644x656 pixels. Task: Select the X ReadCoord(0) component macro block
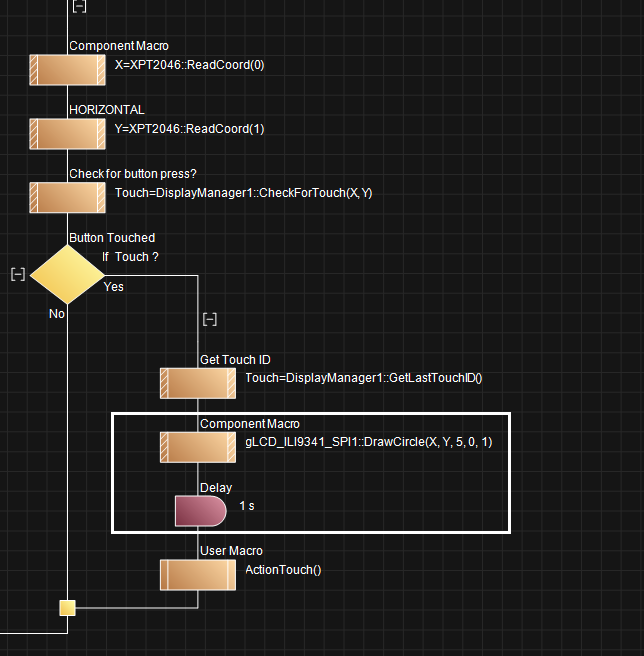67,70
